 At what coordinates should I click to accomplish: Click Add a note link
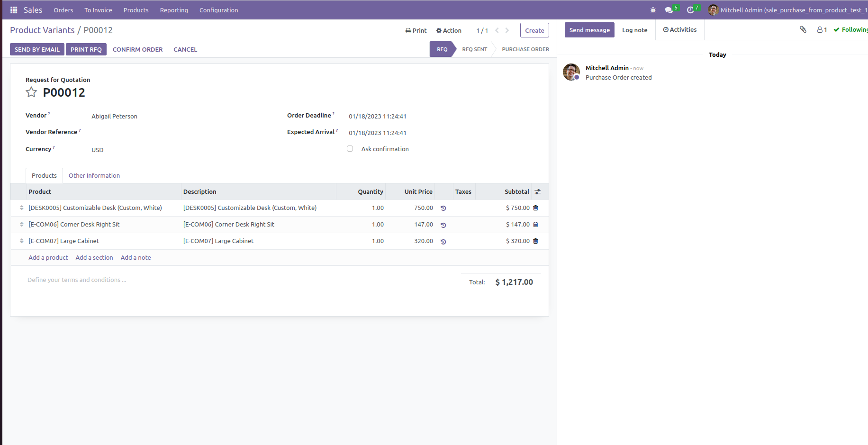pyautogui.click(x=136, y=258)
